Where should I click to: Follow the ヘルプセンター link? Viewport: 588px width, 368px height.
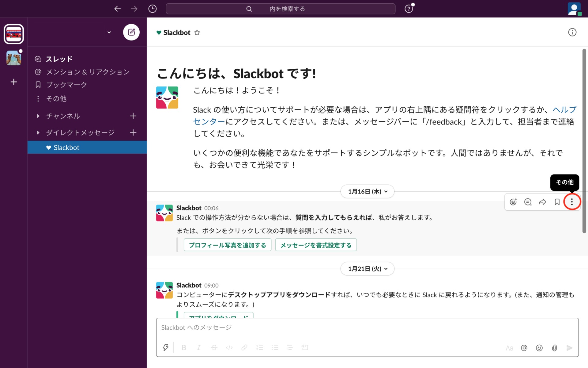(564, 109)
